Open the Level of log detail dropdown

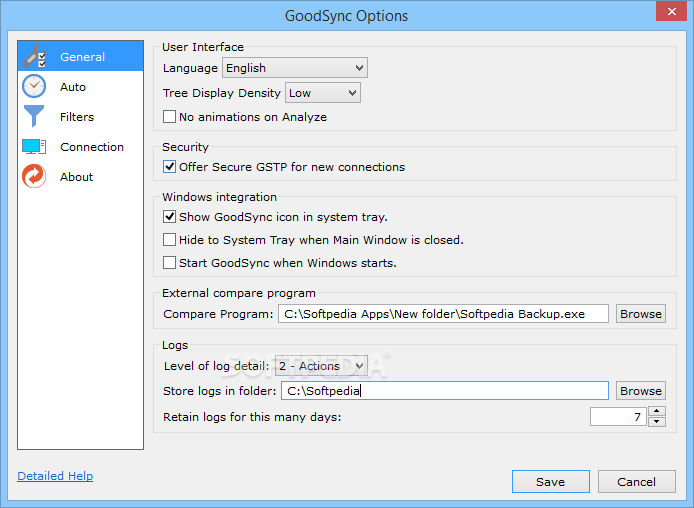321,366
